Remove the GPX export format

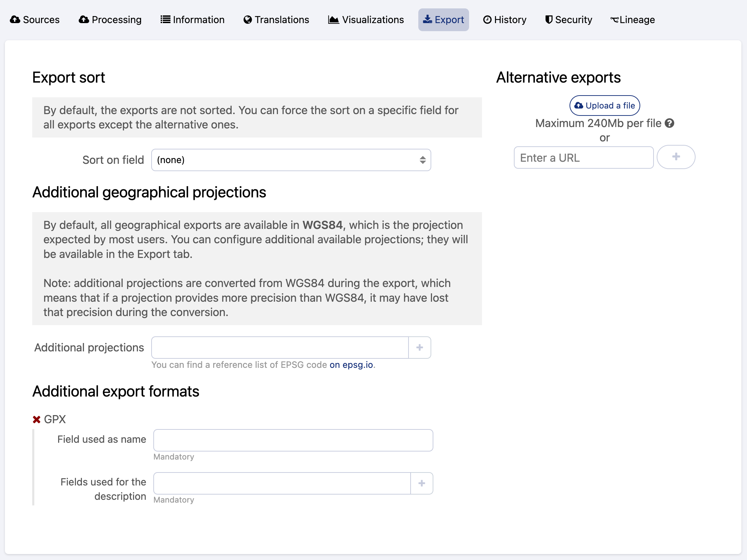(x=36, y=419)
